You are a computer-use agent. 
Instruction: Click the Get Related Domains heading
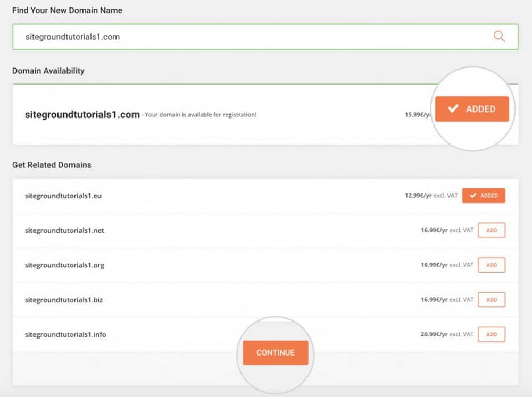[x=52, y=165]
